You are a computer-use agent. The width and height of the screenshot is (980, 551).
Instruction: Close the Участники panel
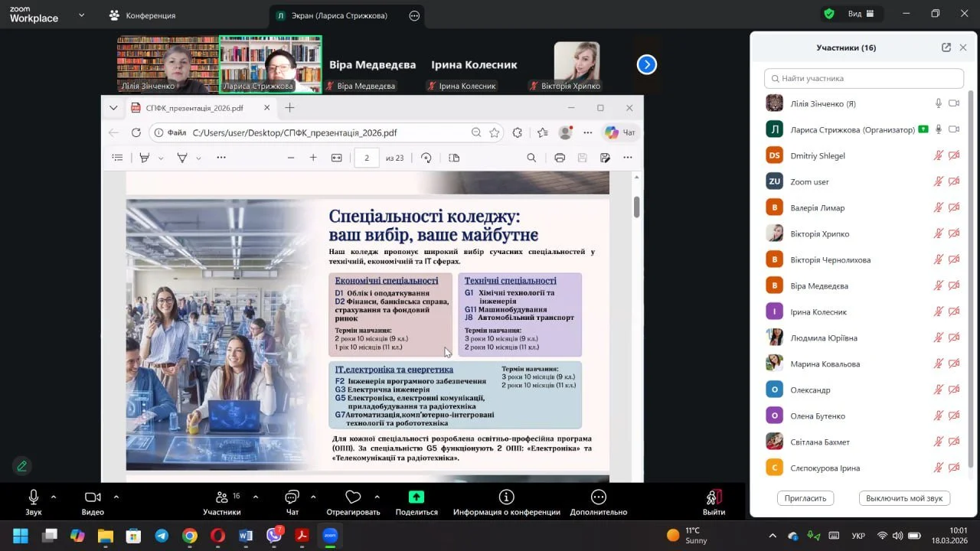[x=963, y=47]
